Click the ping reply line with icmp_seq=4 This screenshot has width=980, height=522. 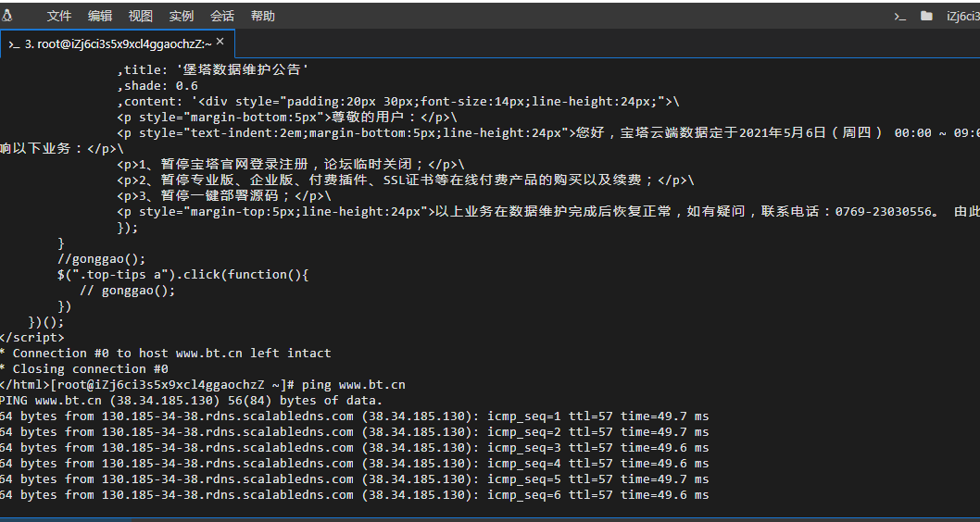pos(355,464)
